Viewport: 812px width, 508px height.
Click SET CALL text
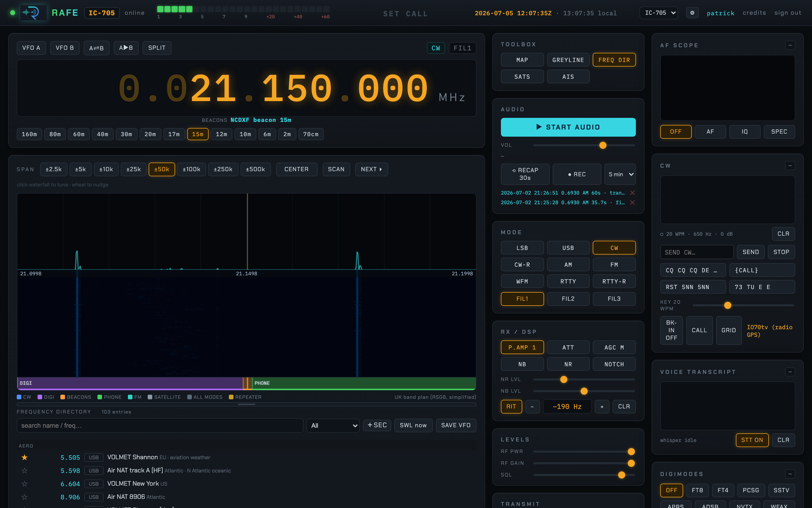point(405,14)
